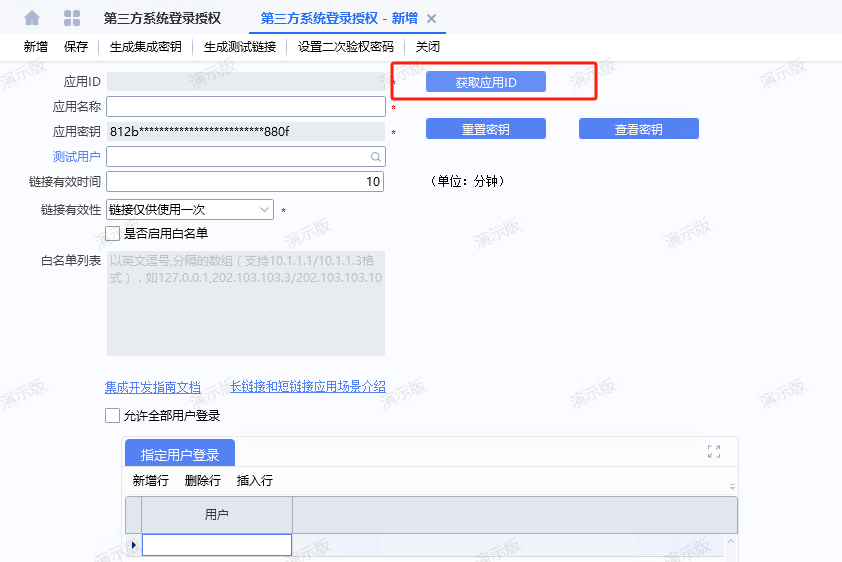The image size is (842, 562).
Task: Click 新增行 to add a grid row
Action: (152, 481)
